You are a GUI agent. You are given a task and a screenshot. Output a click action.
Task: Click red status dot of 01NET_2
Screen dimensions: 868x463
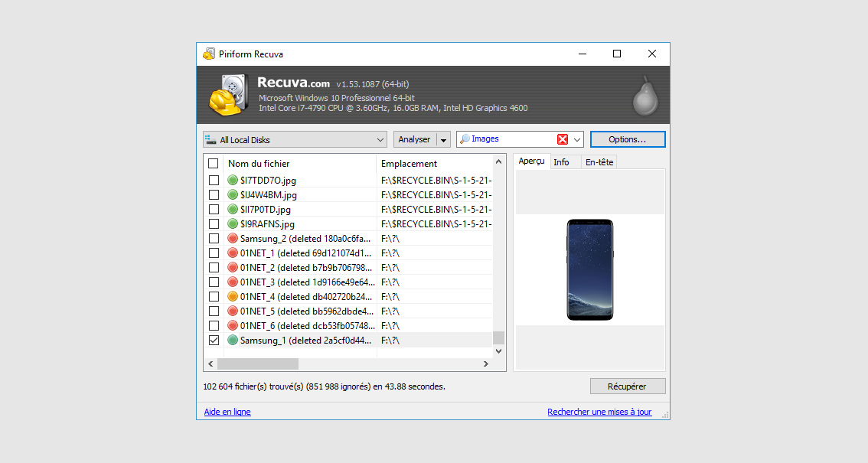click(233, 267)
